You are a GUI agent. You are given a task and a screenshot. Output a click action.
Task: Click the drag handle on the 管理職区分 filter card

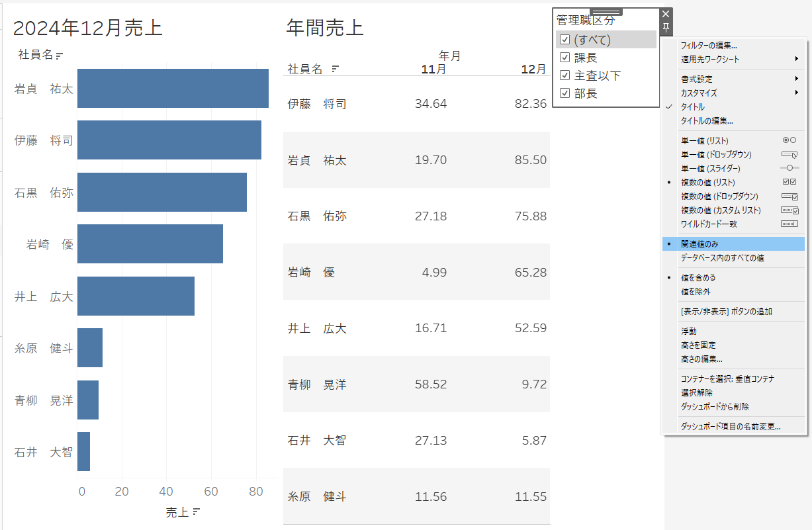pyautogui.click(x=606, y=12)
